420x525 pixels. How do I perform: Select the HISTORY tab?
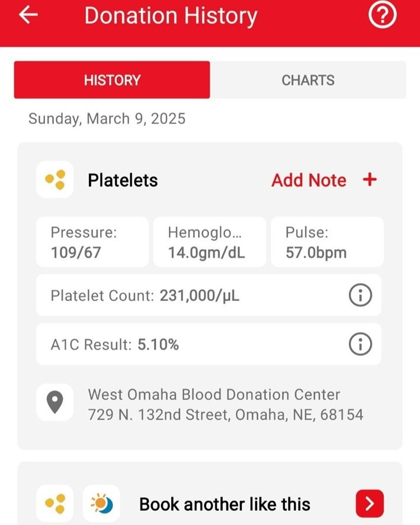pyautogui.click(x=112, y=80)
